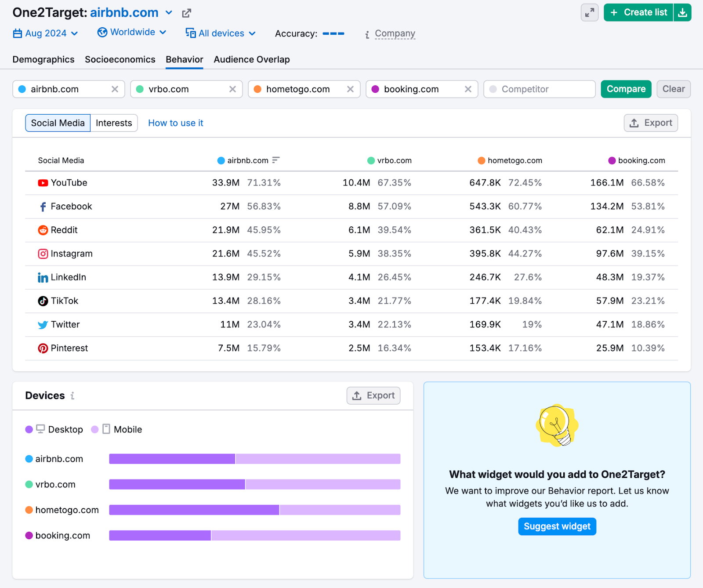
Task: Click the download icon beside Create list
Action: [682, 12]
